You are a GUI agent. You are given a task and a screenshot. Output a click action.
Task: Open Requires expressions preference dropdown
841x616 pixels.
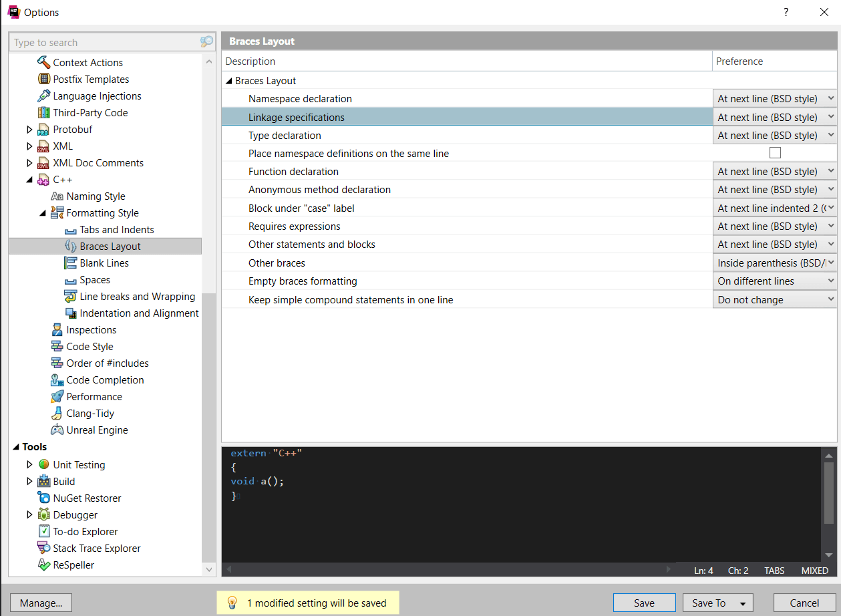coord(775,226)
